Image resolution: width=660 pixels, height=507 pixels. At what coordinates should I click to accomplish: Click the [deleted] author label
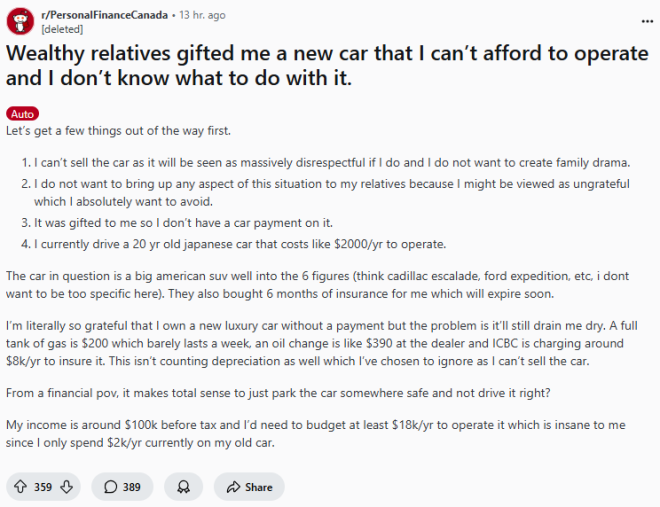click(x=62, y=29)
